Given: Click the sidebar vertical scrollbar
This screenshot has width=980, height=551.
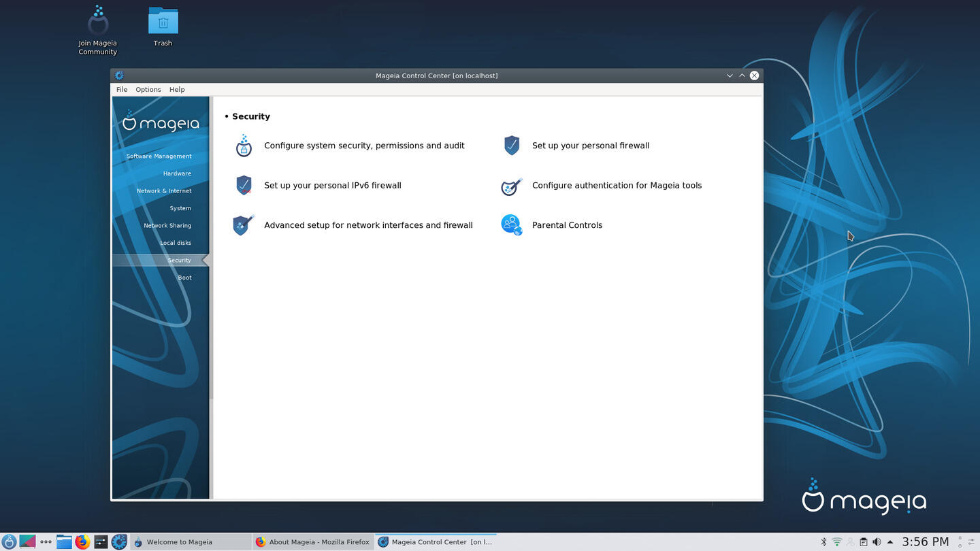Looking at the screenshot, I should coord(211,248).
